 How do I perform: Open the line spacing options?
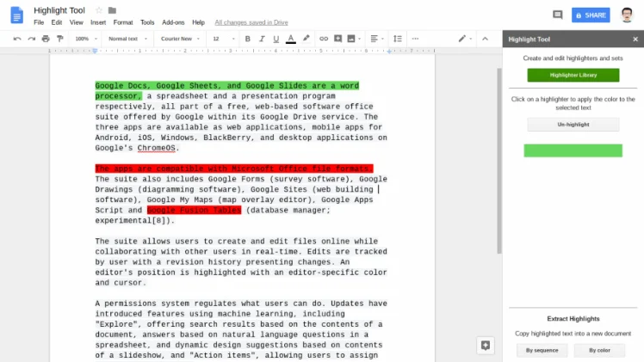398,39
